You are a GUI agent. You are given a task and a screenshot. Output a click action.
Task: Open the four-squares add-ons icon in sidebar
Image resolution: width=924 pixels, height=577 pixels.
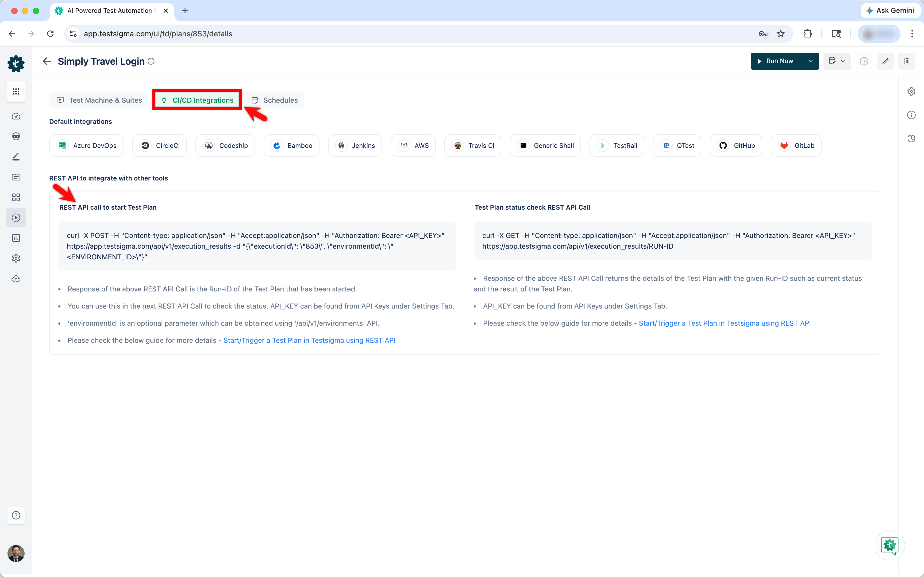[x=16, y=197]
